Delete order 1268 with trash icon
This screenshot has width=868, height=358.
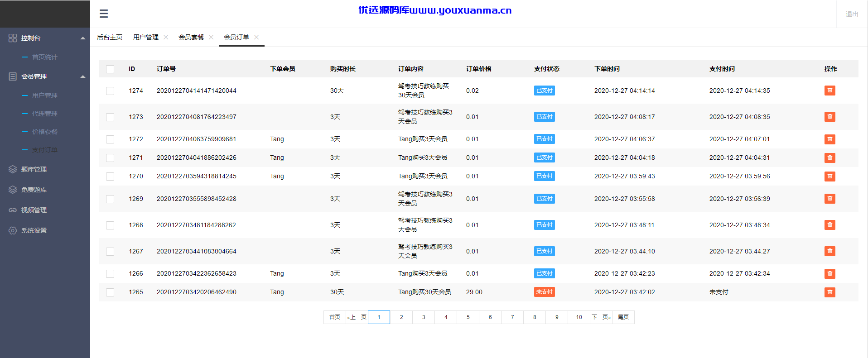tap(830, 225)
